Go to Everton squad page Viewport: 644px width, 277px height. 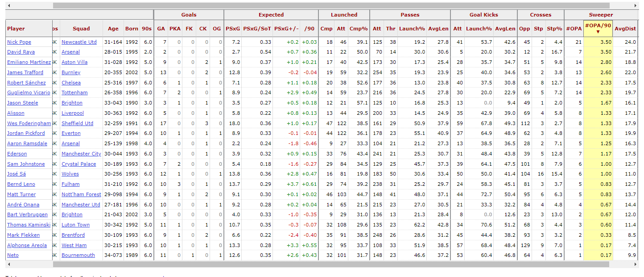(71, 133)
